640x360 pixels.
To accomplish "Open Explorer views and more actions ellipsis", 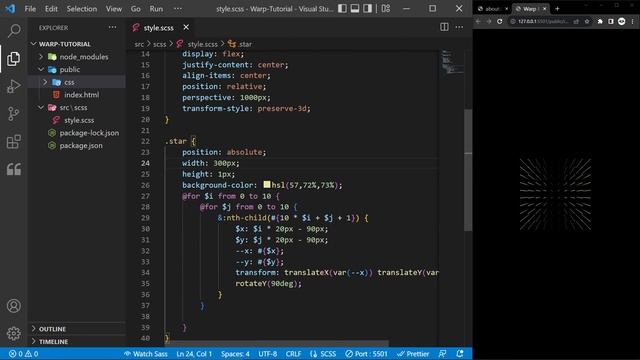I will [x=112, y=27].
